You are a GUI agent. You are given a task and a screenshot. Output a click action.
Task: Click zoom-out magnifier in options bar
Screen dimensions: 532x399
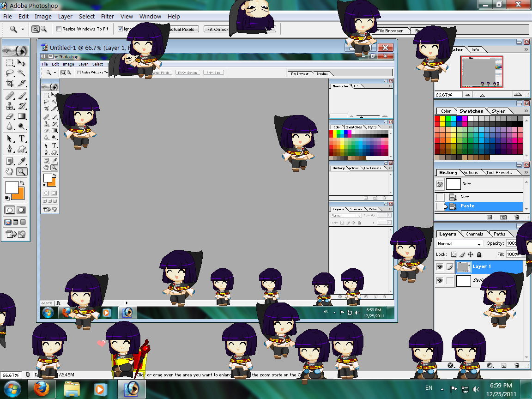coord(43,29)
